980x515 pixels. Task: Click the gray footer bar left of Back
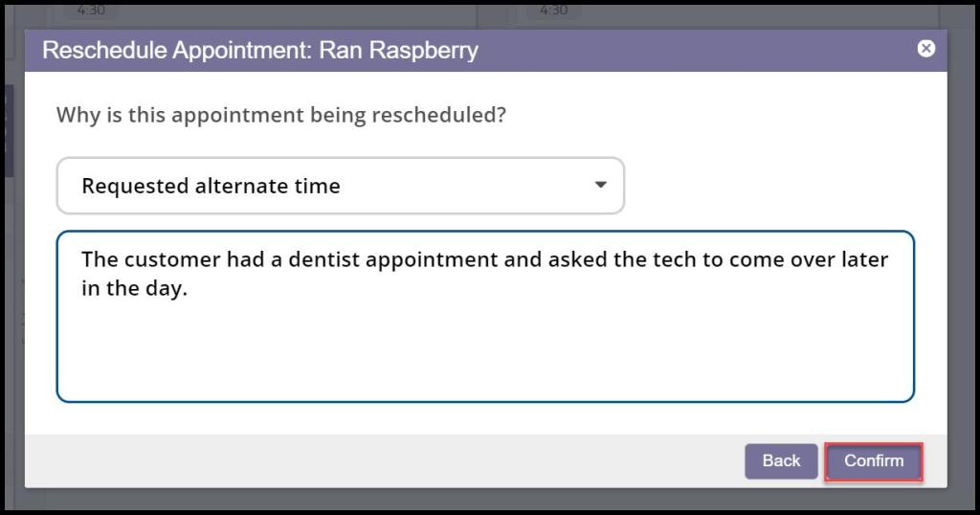383,461
